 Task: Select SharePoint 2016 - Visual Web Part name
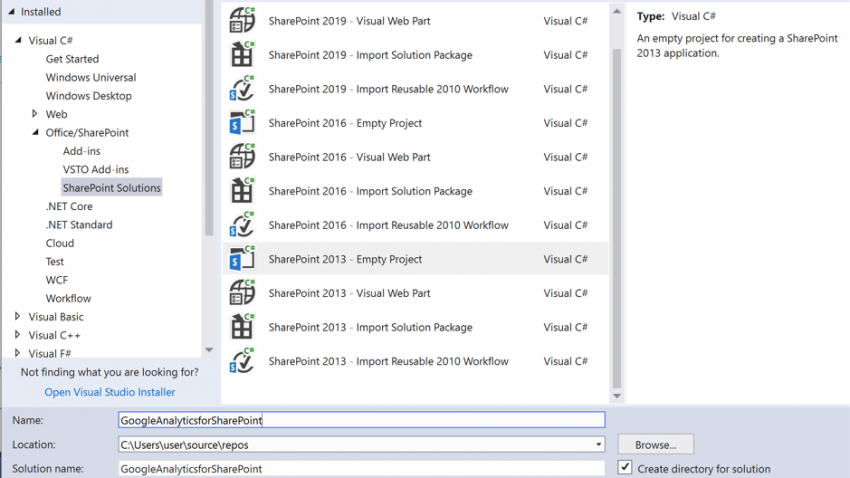(349, 157)
